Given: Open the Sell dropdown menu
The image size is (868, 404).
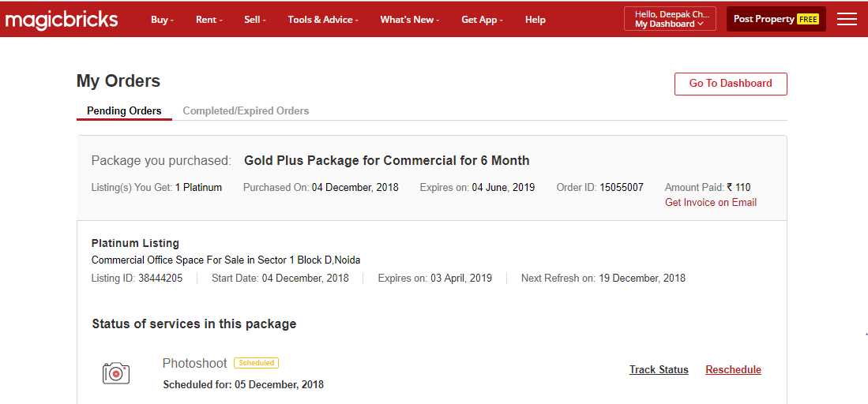Looking at the screenshot, I should pos(254,20).
